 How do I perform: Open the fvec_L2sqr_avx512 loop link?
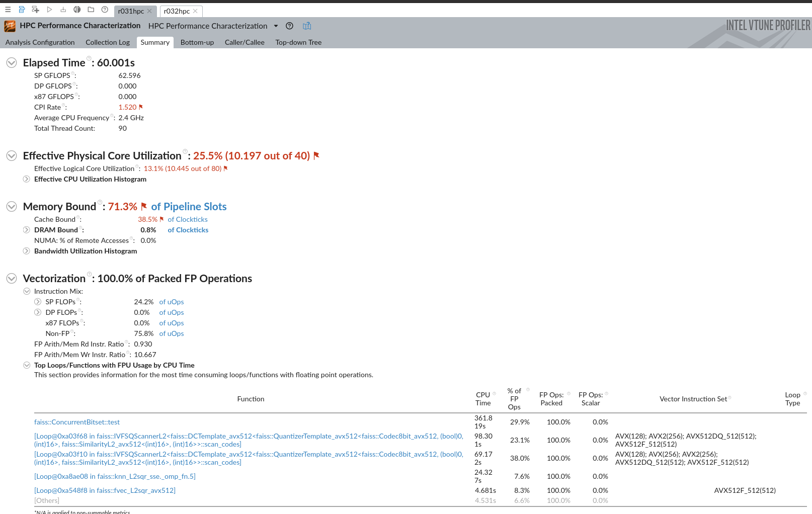click(x=105, y=490)
